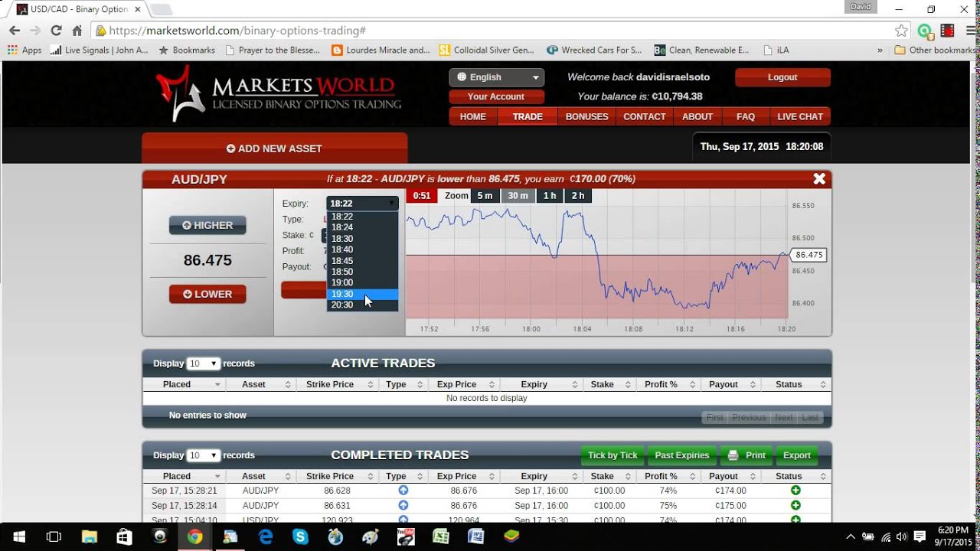Open English language dropdown
Image resolution: width=980 pixels, height=551 pixels.
point(497,77)
